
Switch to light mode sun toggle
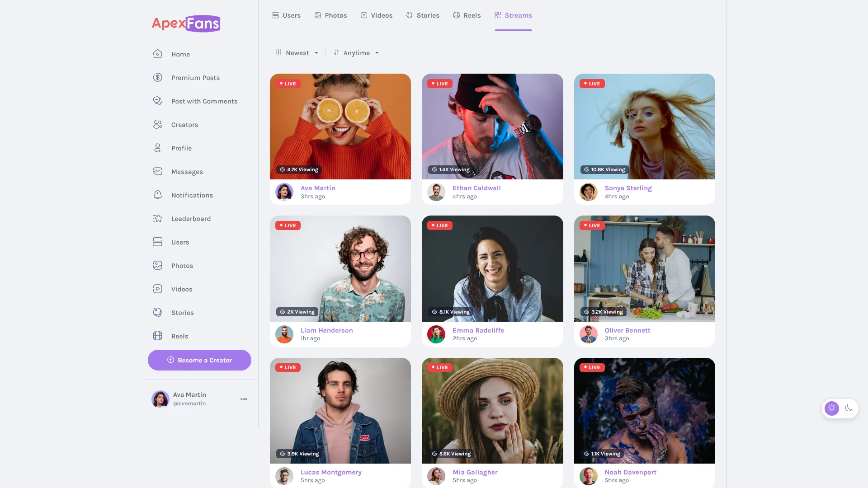coord(831,408)
